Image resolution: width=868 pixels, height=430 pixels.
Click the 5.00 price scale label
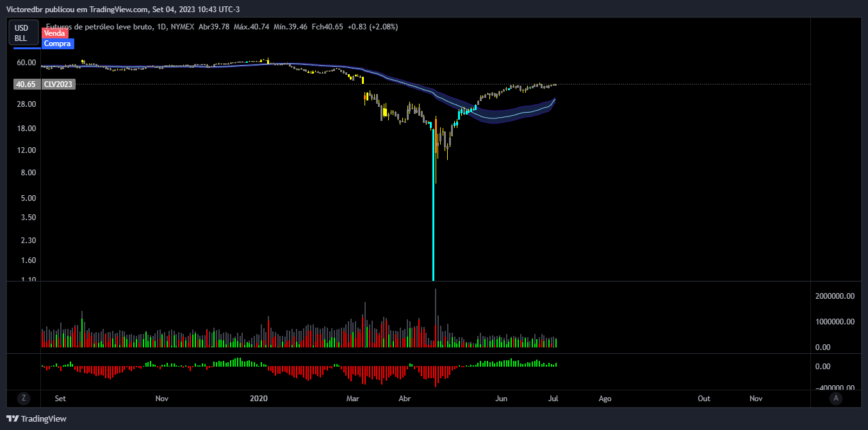click(x=28, y=198)
